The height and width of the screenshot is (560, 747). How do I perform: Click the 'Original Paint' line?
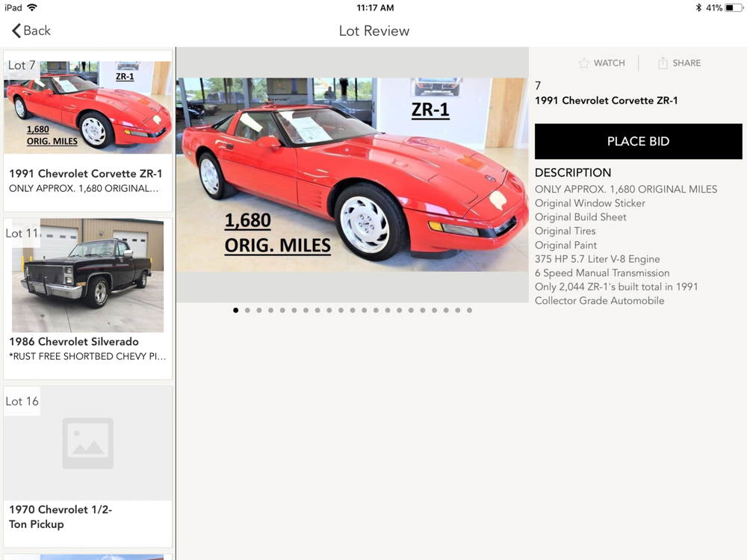click(565, 245)
